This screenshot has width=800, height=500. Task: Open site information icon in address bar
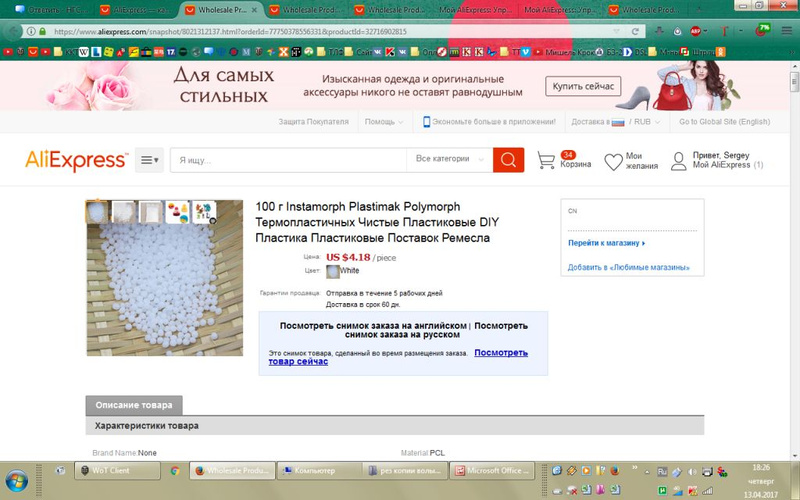[x=31, y=32]
